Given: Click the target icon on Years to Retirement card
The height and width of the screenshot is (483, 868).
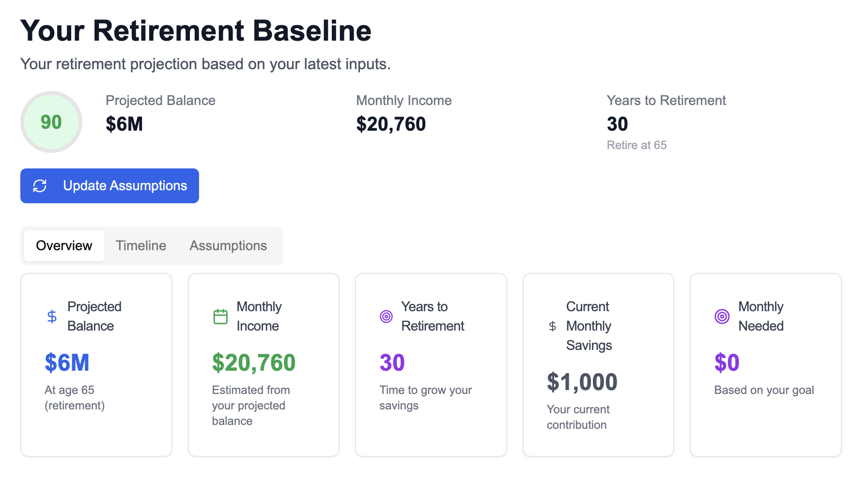Looking at the screenshot, I should 386,316.
